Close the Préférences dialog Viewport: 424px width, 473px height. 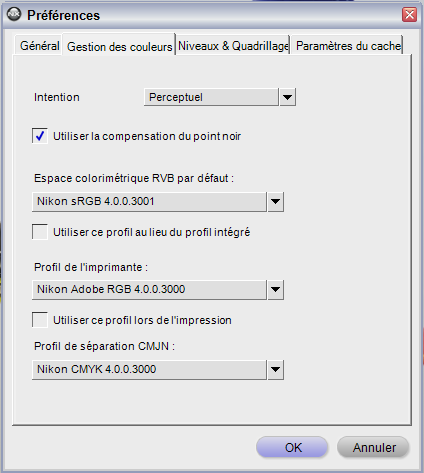coord(409,15)
